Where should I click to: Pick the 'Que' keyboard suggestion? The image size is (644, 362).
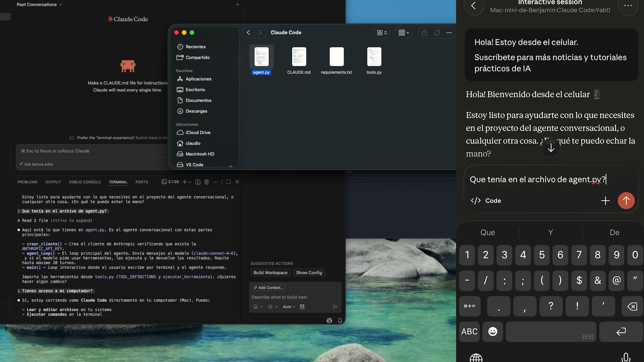click(x=488, y=233)
